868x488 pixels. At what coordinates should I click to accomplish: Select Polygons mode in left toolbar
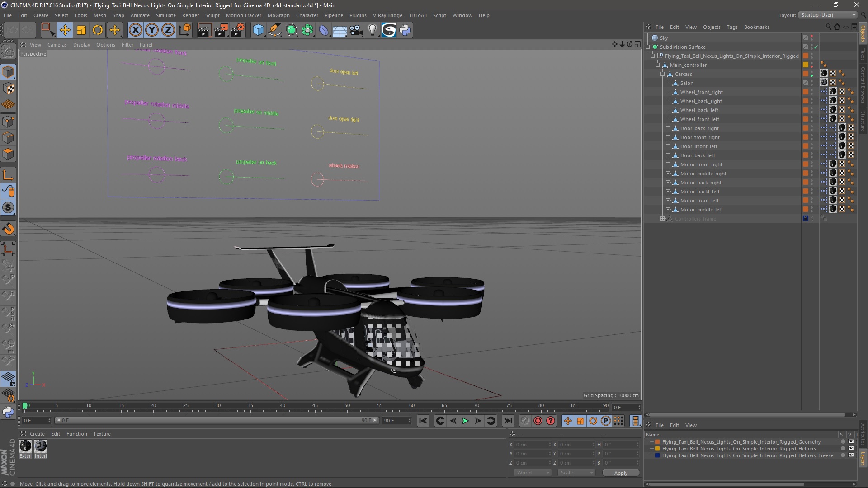(8, 154)
